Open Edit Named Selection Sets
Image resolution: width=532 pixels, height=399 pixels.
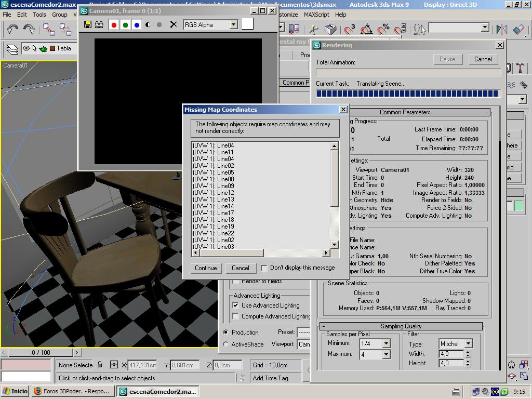419,29
